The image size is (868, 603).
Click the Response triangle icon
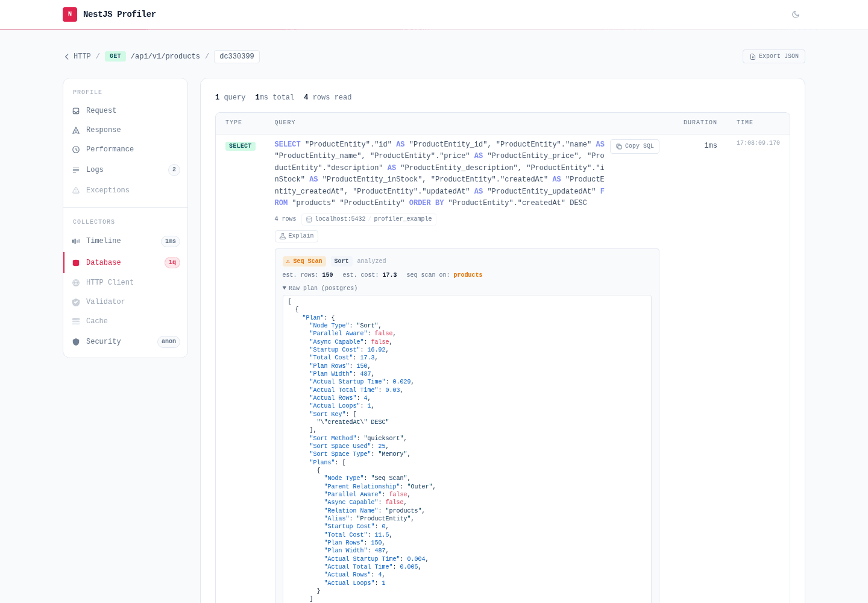(x=76, y=130)
